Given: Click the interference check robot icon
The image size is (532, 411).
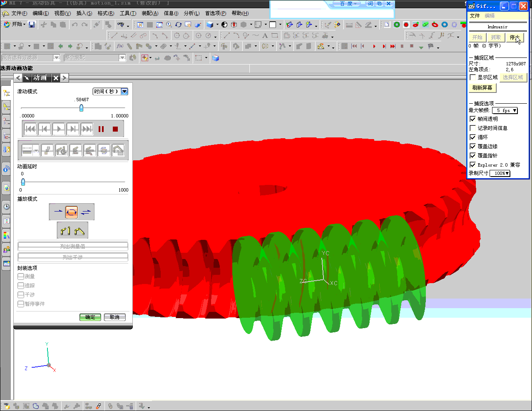Looking at the screenshot, I should pyautogui.click(x=62, y=150).
